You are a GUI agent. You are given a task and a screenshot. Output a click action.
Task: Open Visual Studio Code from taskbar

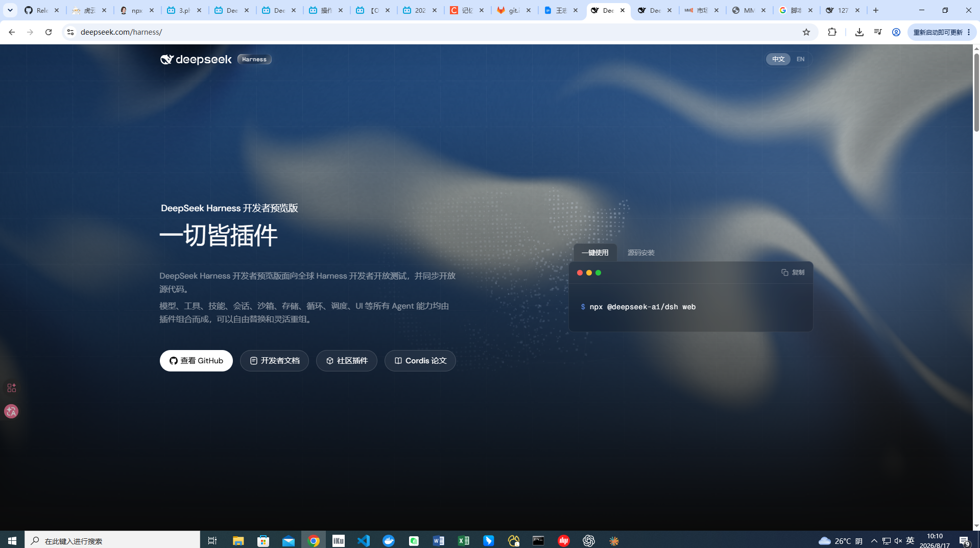[364, 540]
